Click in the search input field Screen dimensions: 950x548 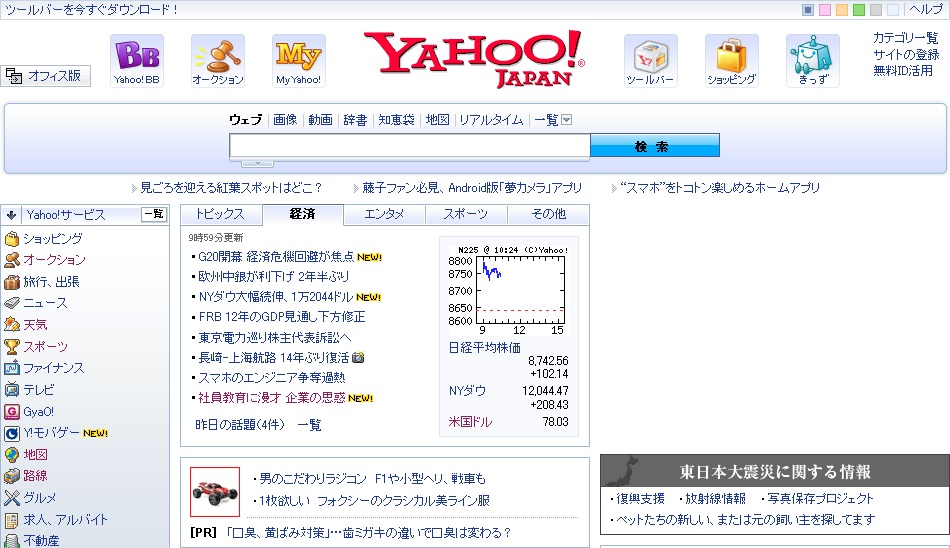[x=410, y=146]
